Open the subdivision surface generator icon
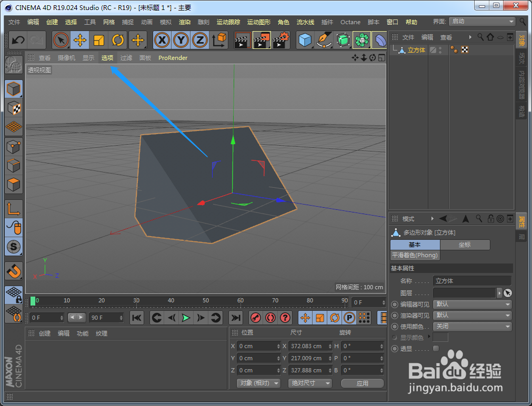This screenshot has height=406, width=532. tap(343, 40)
